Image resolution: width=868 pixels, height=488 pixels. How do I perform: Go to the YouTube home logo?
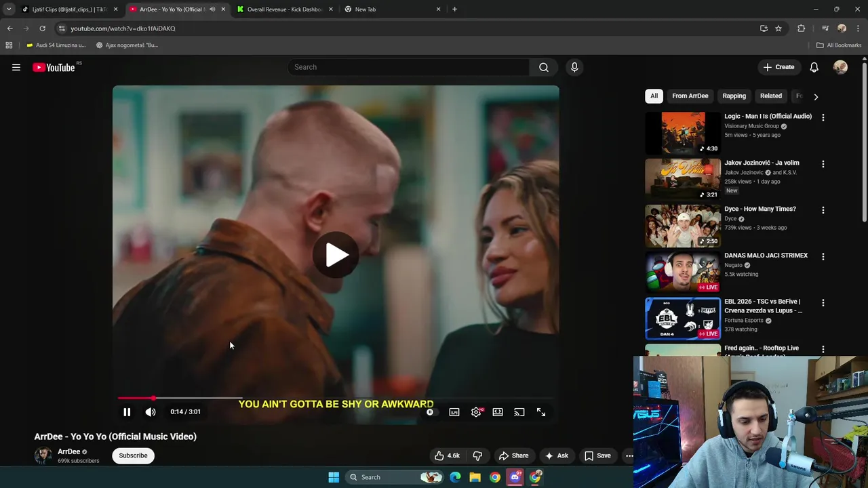pos(54,67)
